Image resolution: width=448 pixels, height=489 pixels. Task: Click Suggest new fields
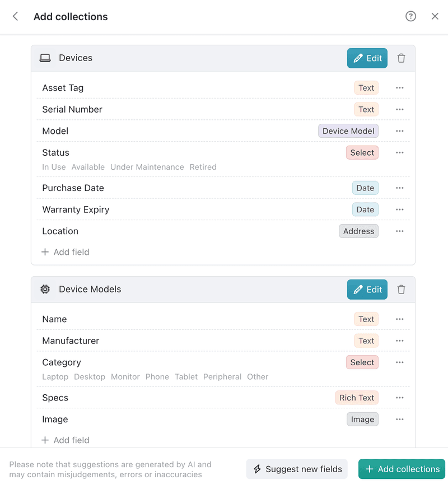296,469
